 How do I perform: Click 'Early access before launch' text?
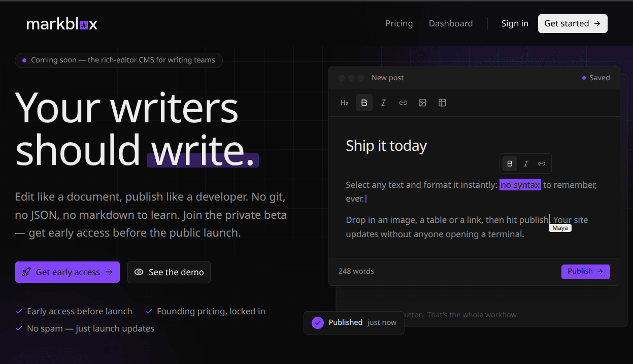point(80,311)
